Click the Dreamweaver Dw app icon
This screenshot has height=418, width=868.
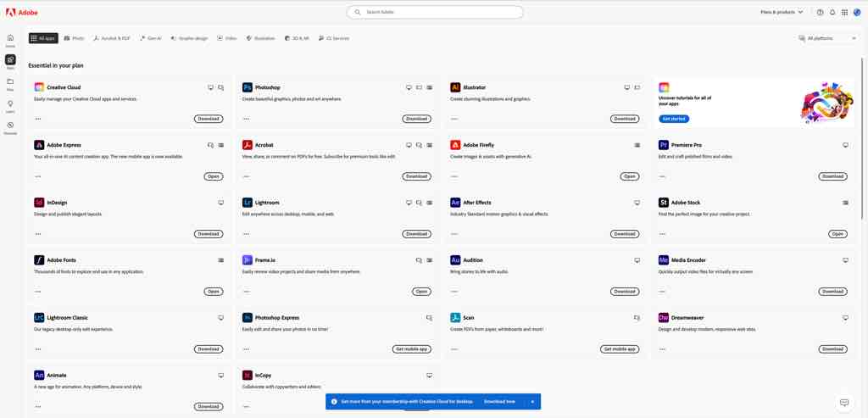663,318
